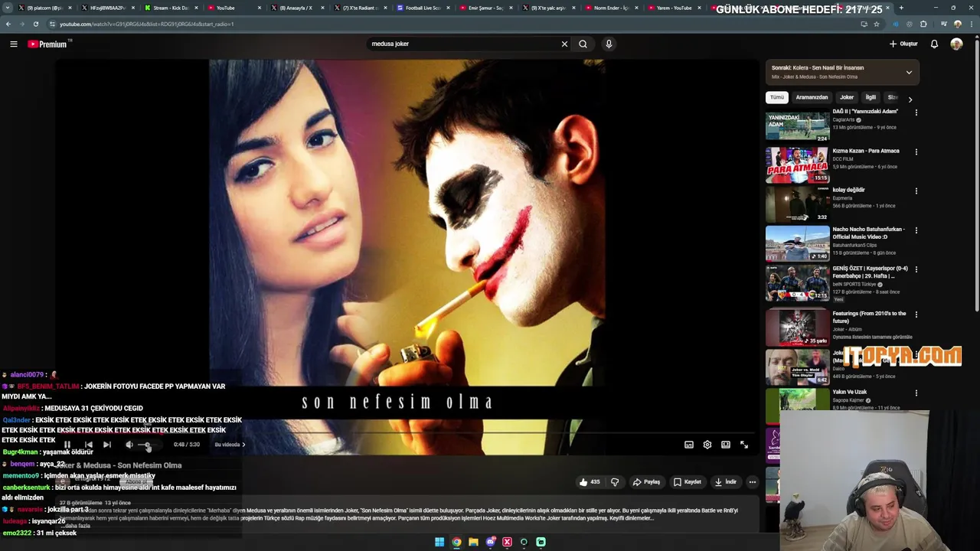Open File Explorer from the taskbar
This screenshot has height=551, width=980.
pos(473,542)
